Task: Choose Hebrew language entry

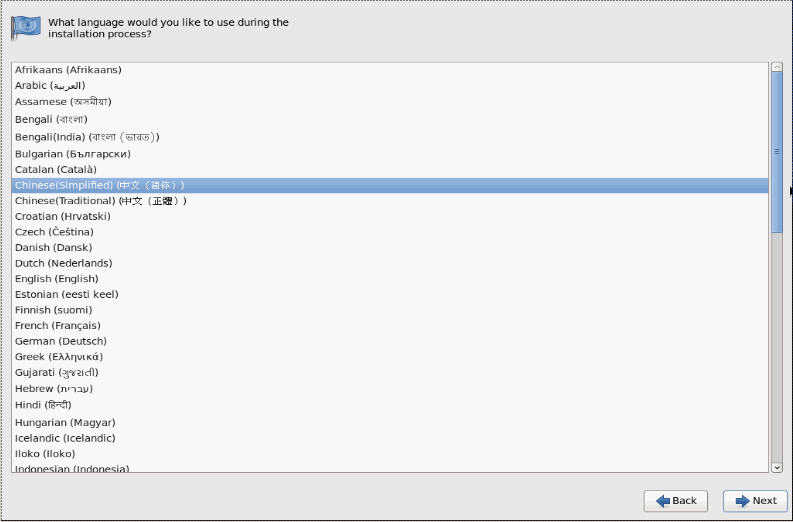Action: pos(54,389)
